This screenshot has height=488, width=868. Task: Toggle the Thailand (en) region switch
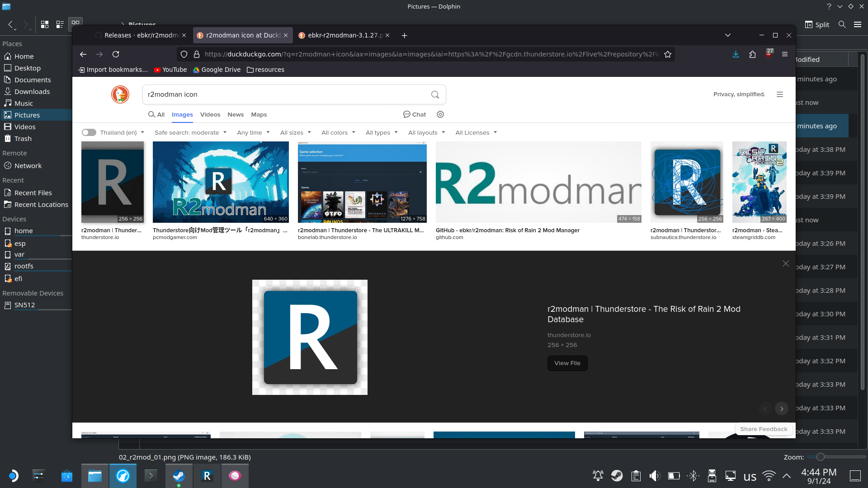click(89, 132)
